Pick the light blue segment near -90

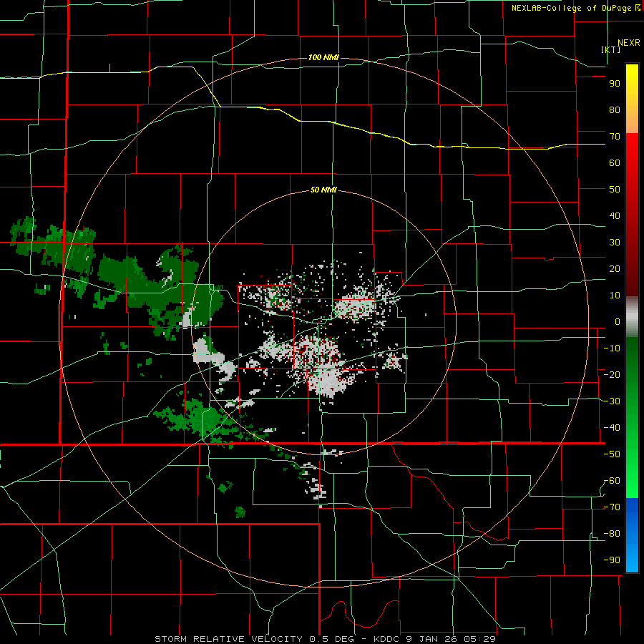(632, 560)
